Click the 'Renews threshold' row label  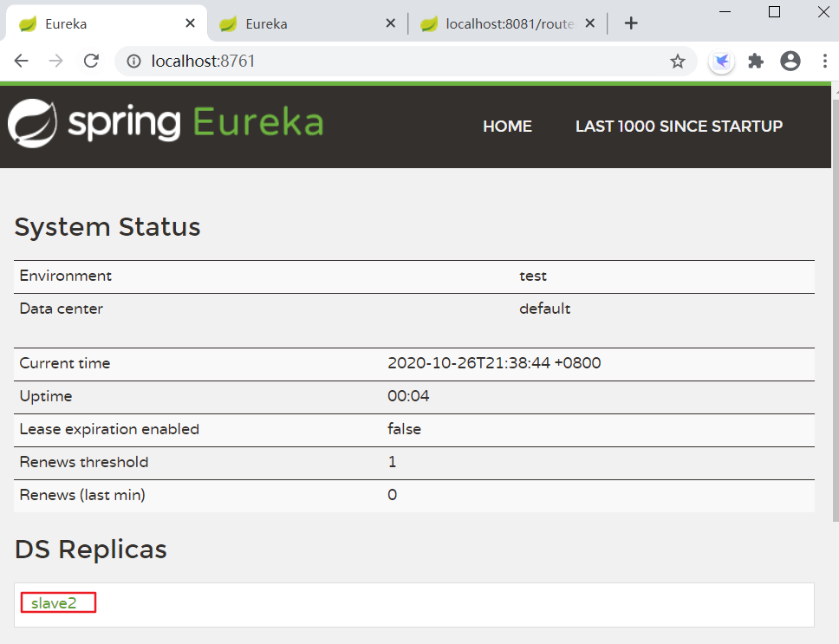84,462
